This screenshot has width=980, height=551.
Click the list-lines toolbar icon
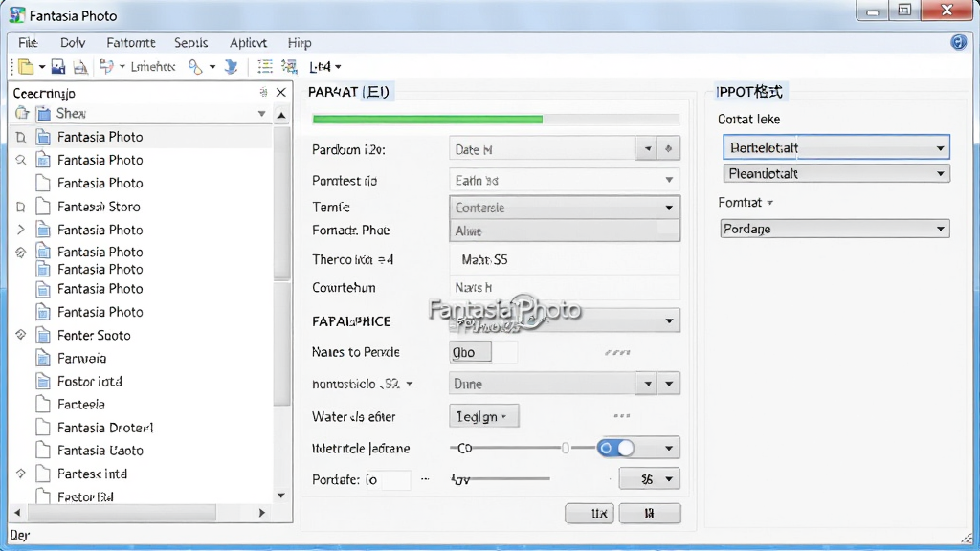[265, 66]
